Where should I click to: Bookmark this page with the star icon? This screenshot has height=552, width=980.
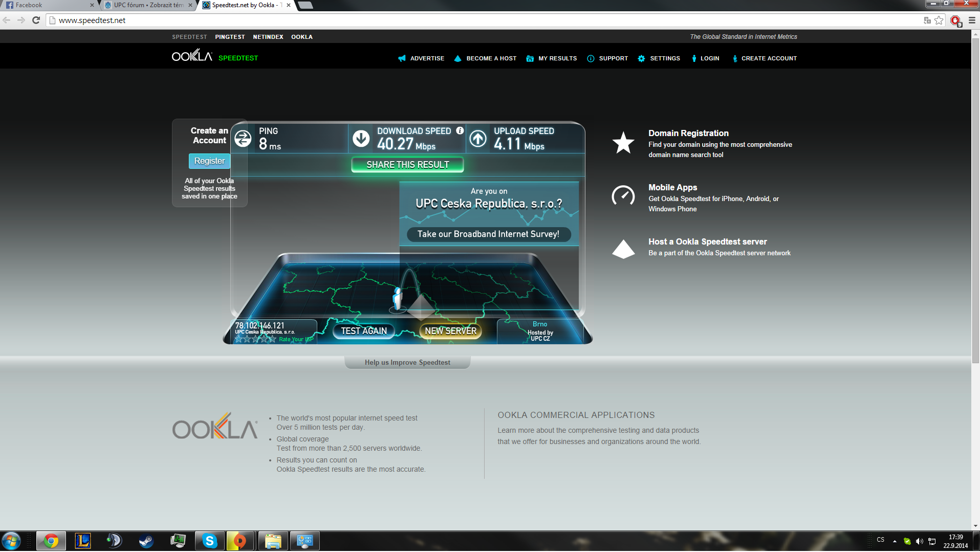click(x=939, y=20)
